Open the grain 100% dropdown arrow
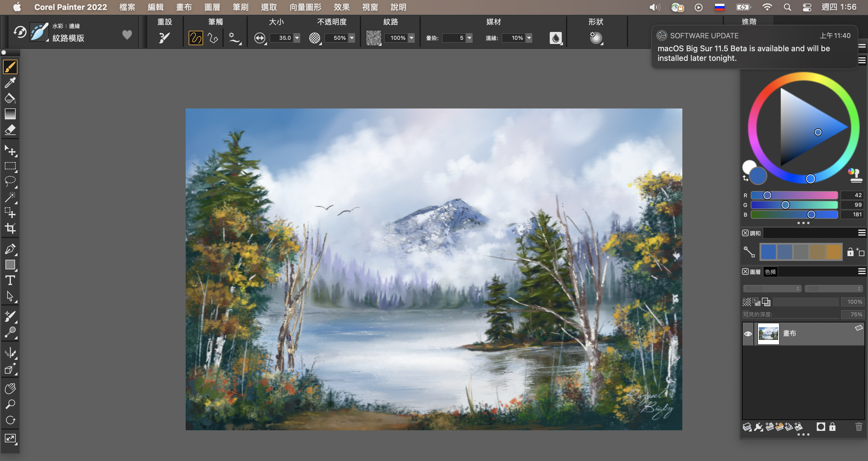Screen dimensions: 868x461 click(411, 38)
